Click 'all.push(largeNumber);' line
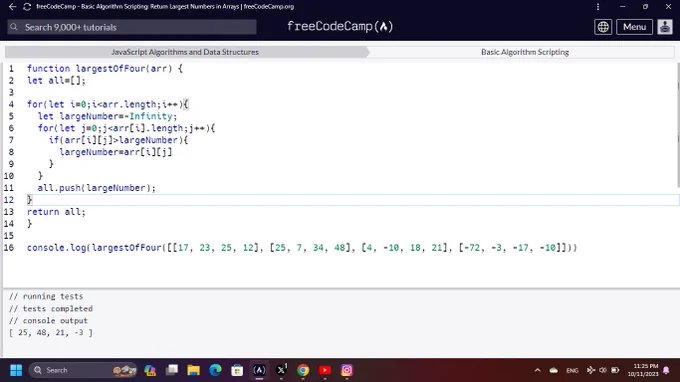The width and height of the screenshot is (680, 382). (97, 188)
